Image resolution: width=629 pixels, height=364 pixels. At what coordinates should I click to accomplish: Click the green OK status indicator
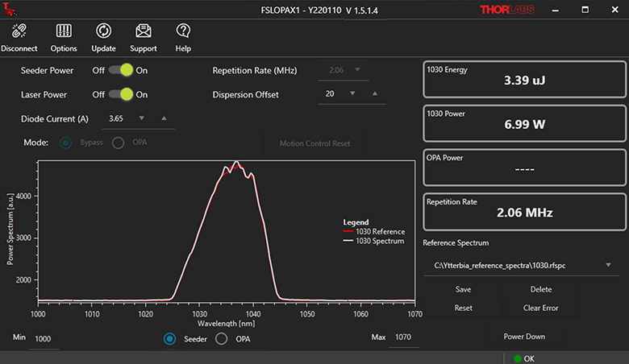click(x=518, y=358)
